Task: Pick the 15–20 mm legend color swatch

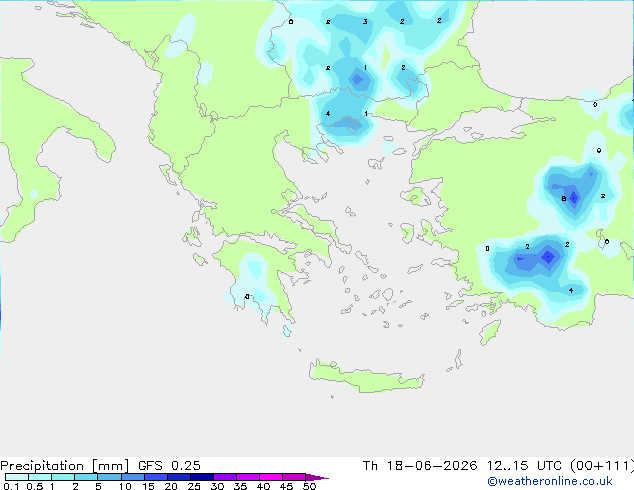Action: click(x=155, y=477)
